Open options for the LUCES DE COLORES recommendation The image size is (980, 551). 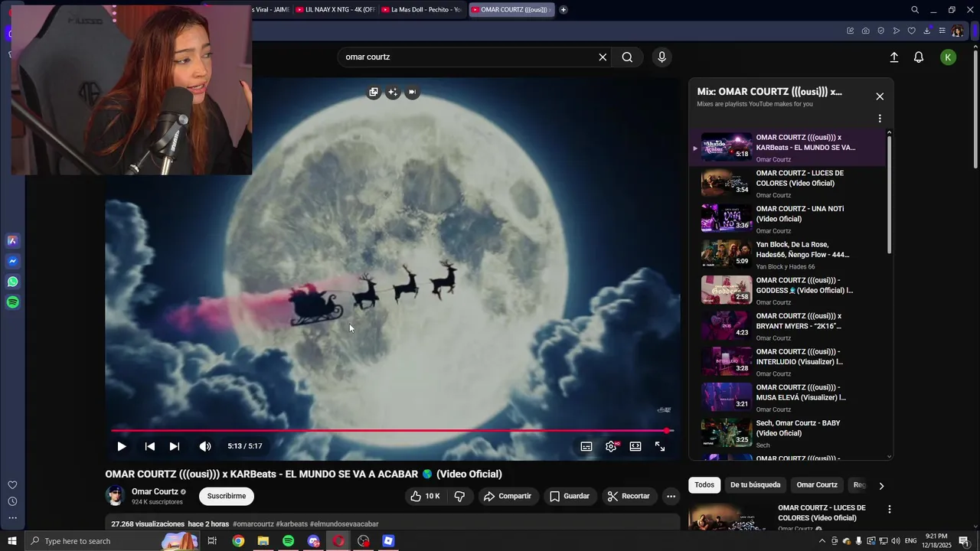(x=890, y=509)
